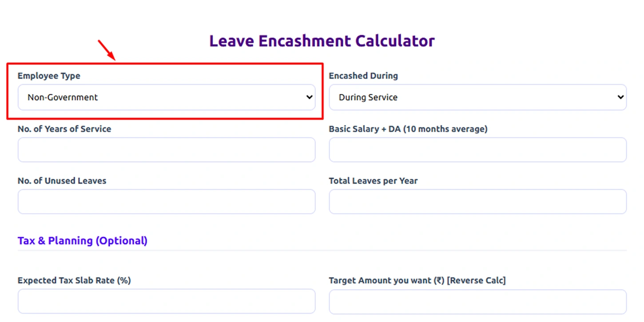Click the Employee Type label text

point(49,76)
